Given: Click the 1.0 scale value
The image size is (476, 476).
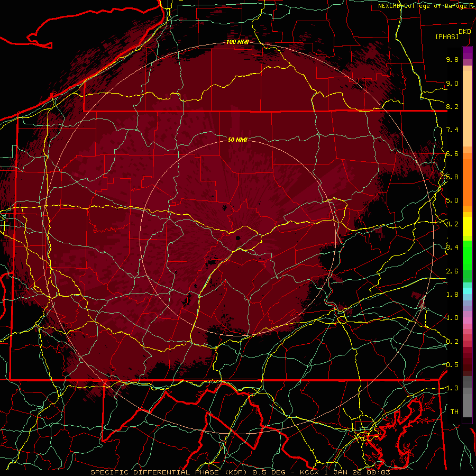Looking at the screenshot, I should click(452, 318).
